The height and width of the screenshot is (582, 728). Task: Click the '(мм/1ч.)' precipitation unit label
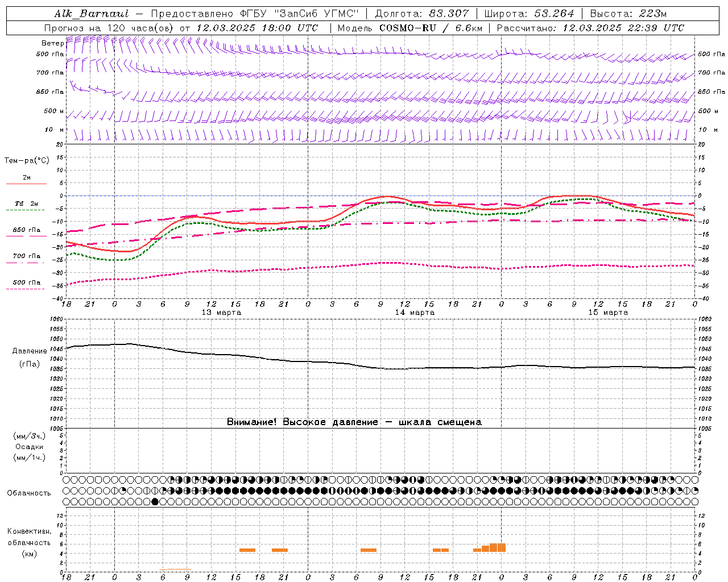coord(29,458)
